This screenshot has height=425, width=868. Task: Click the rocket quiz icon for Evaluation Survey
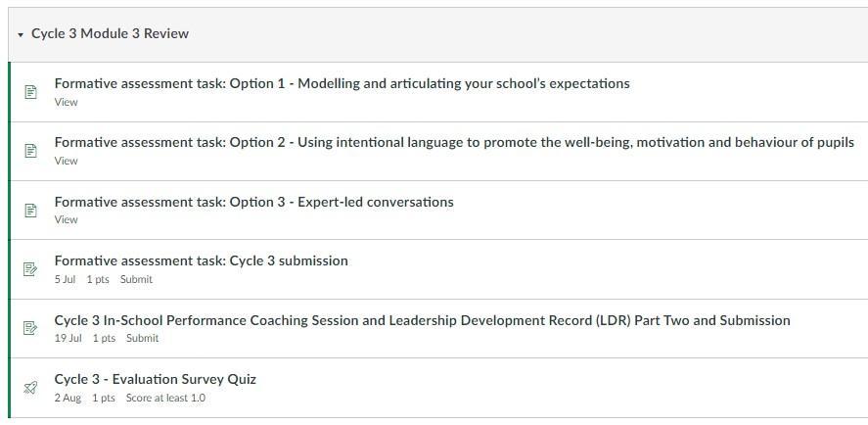pos(30,388)
